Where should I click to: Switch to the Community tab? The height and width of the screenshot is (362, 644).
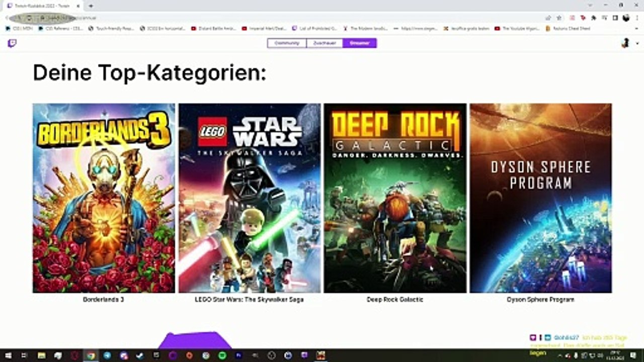click(x=287, y=43)
